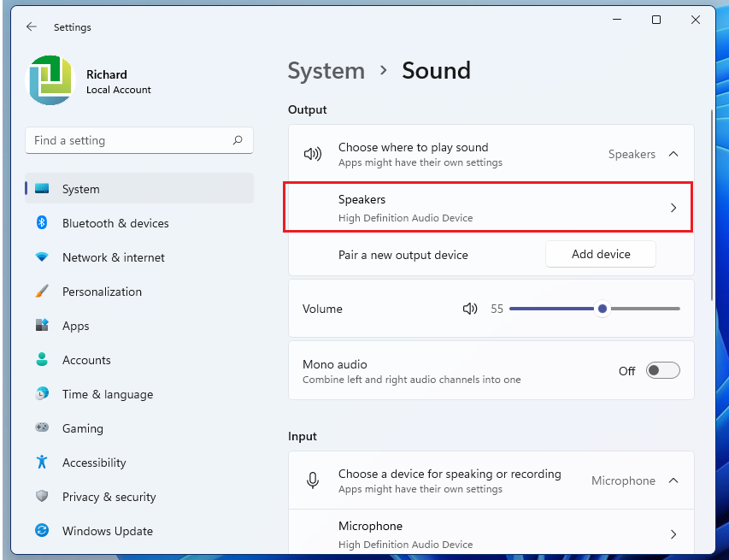Click the back arrow in Settings
This screenshot has width=729, height=560.
[x=32, y=27]
